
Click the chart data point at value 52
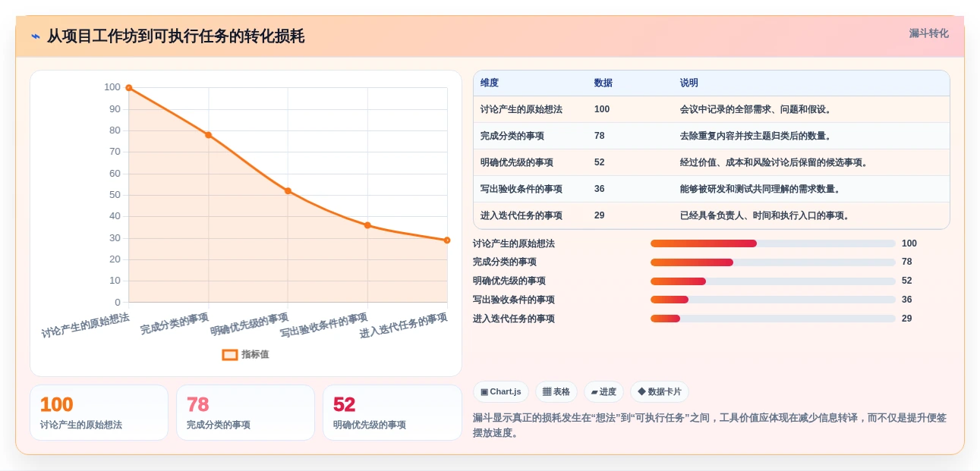(288, 191)
